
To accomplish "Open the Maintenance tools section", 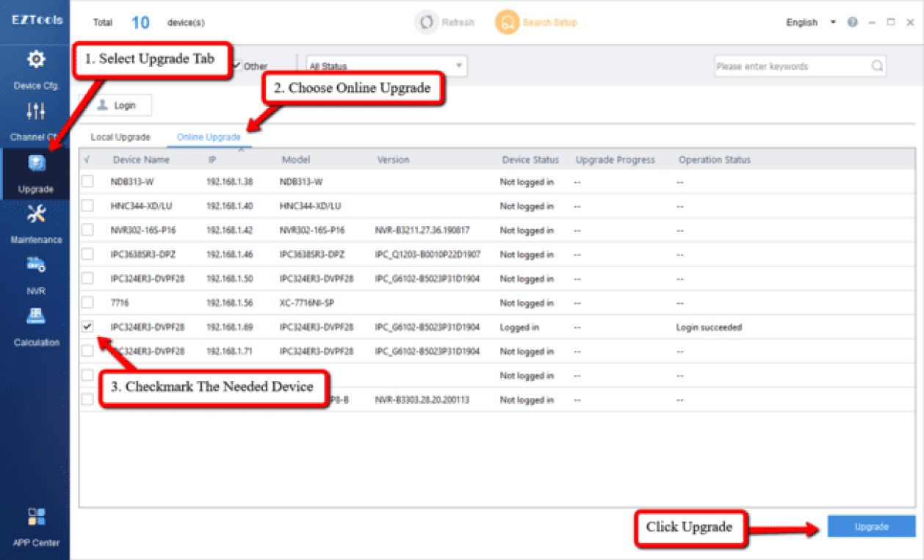I will tap(36, 223).
